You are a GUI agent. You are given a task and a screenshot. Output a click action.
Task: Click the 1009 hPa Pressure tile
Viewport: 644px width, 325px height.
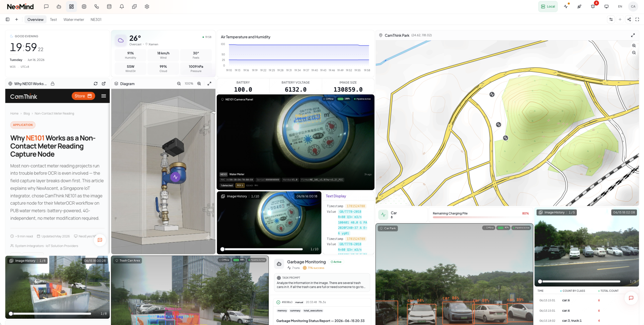tap(196, 68)
